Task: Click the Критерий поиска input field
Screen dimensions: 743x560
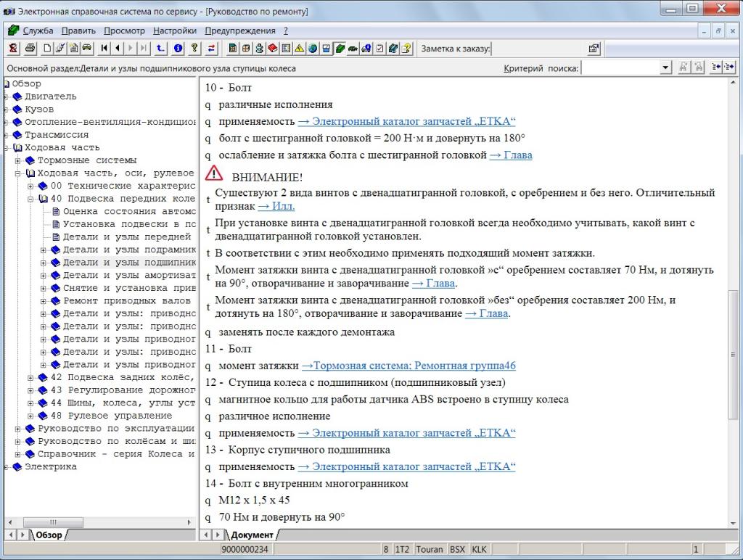Action: pyautogui.click(x=621, y=67)
